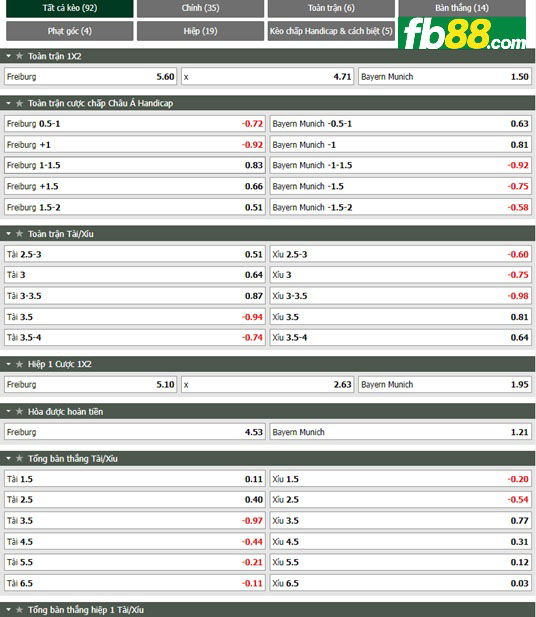Open Kèo chấp Handicap & cách biệt (5) tab
The height and width of the screenshot is (617, 536).
[x=331, y=31]
